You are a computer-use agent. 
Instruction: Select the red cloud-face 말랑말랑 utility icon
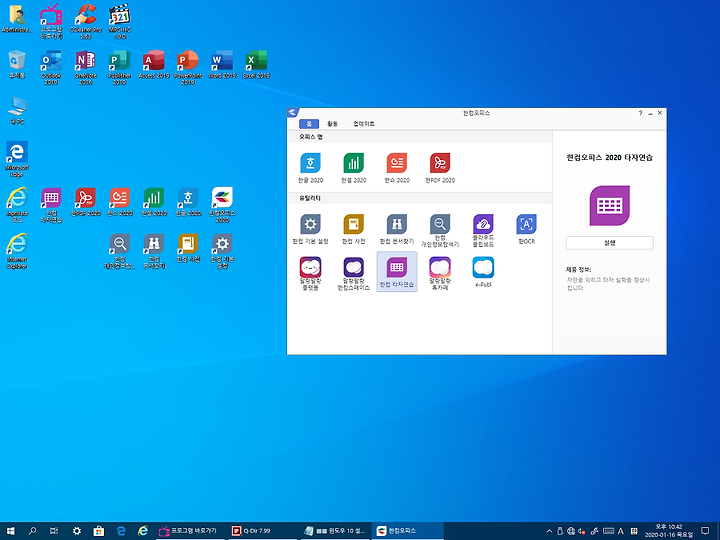coord(310,274)
